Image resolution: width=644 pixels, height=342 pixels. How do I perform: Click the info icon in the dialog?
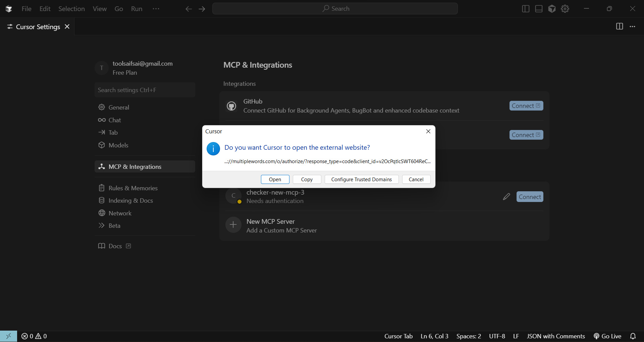[213, 149]
